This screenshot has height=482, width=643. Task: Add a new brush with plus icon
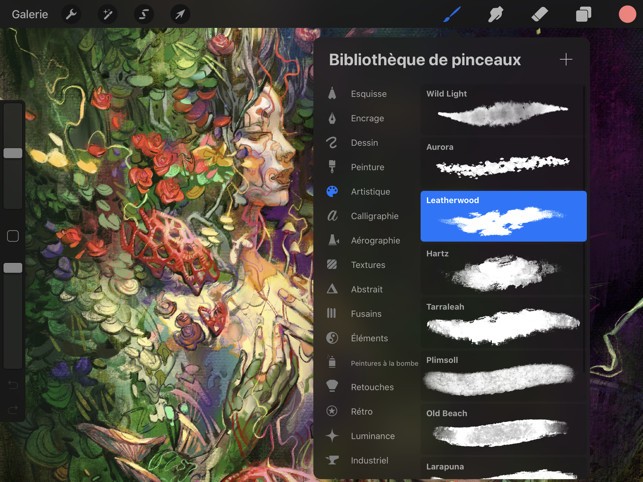tap(566, 60)
